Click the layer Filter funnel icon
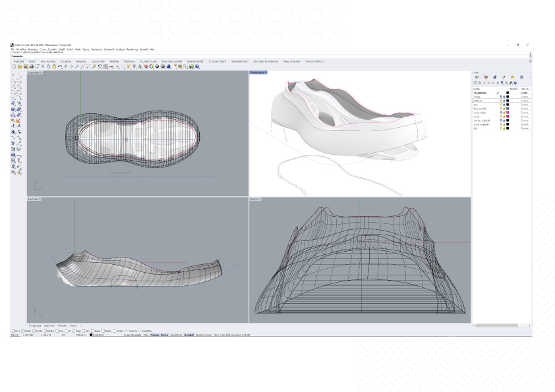This screenshot has height=392, width=555. (502, 83)
